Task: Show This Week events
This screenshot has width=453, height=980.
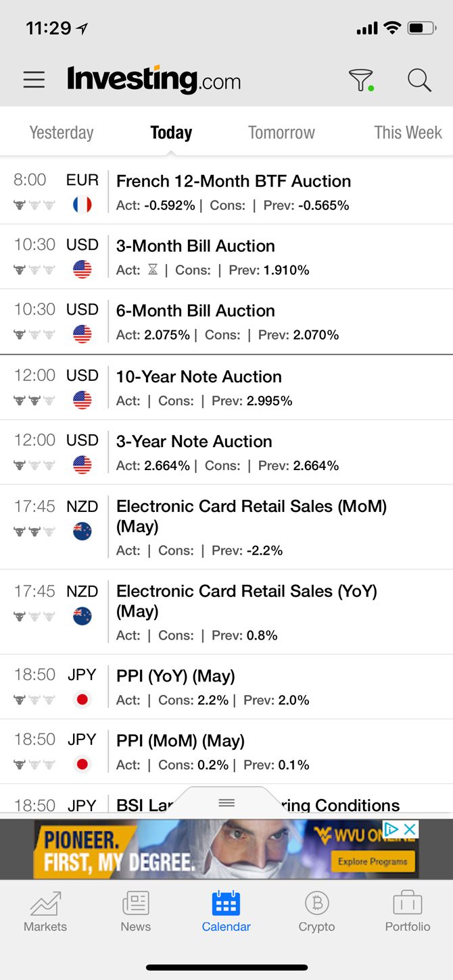Action: pos(408,132)
